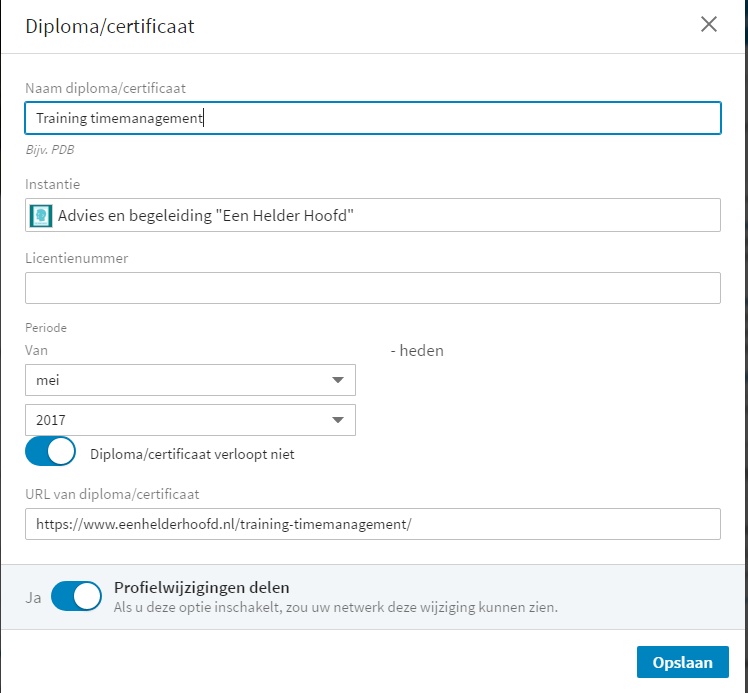
Task: Click the empty Licentienummer field
Action: [373, 288]
